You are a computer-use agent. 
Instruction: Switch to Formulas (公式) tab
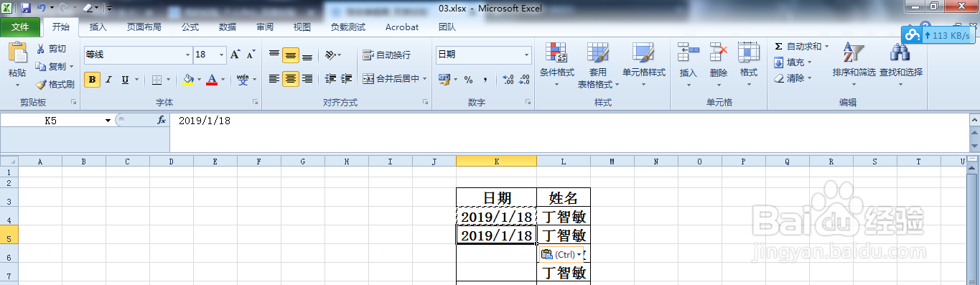click(x=190, y=27)
